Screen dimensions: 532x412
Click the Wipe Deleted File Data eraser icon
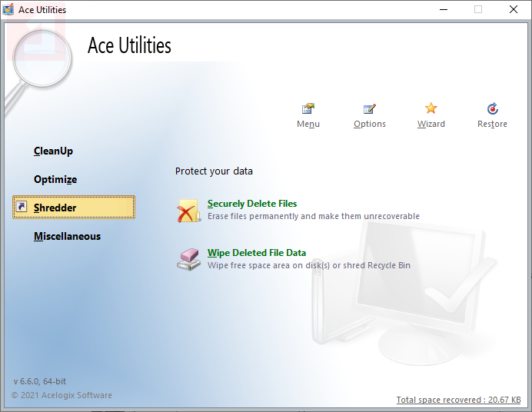[x=188, y=259]
